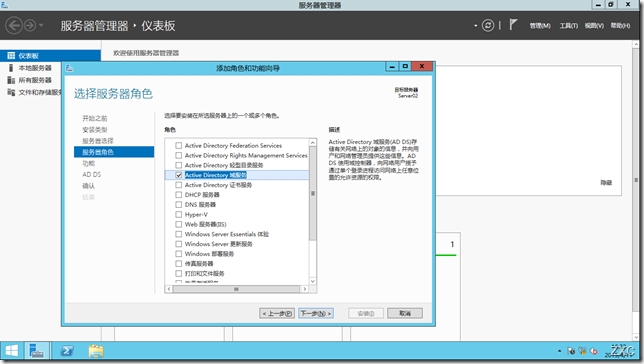
Task: Go to wizard step 安装类型
Action: coord(94,130)
